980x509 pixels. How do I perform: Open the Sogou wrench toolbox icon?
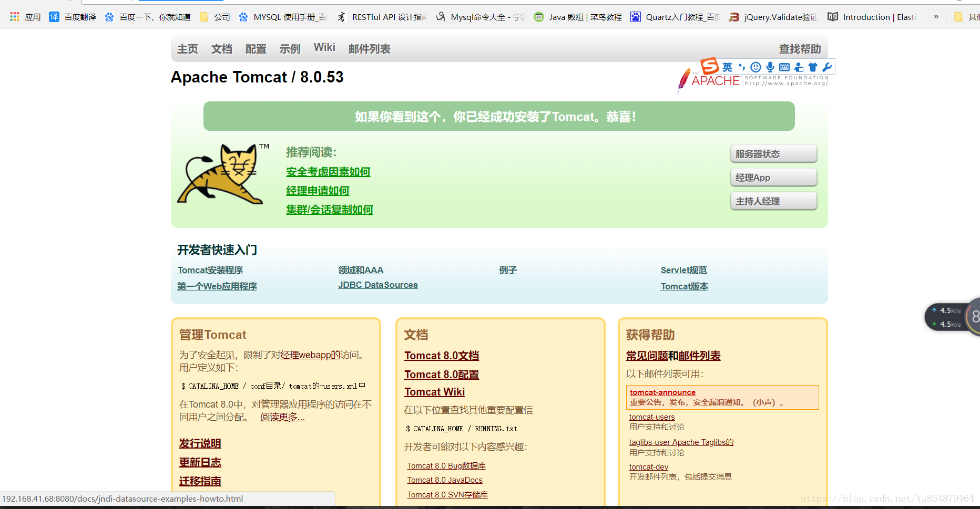(827, 67)
